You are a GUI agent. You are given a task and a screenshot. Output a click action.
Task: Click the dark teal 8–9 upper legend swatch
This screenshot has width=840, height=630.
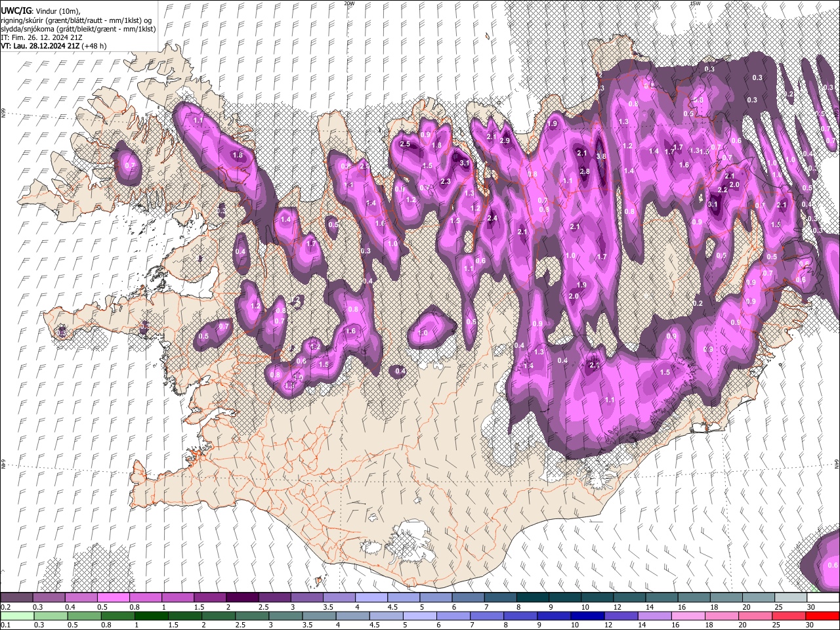533,597
